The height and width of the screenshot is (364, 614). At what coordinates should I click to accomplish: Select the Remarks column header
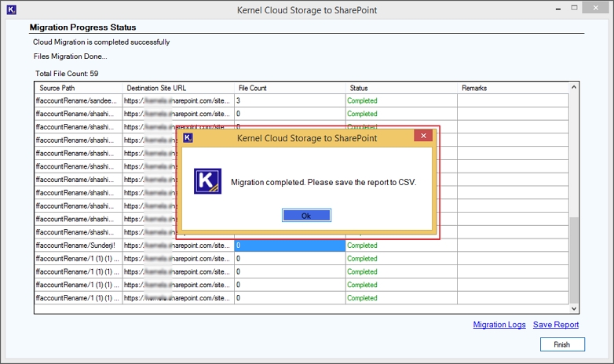pyautogui.click(x=513, y=88)
